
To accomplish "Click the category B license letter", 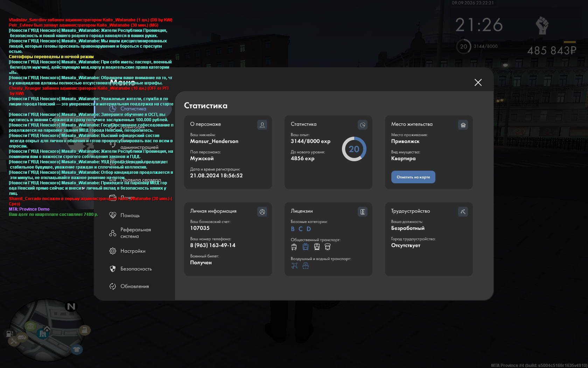I will 293,229.
